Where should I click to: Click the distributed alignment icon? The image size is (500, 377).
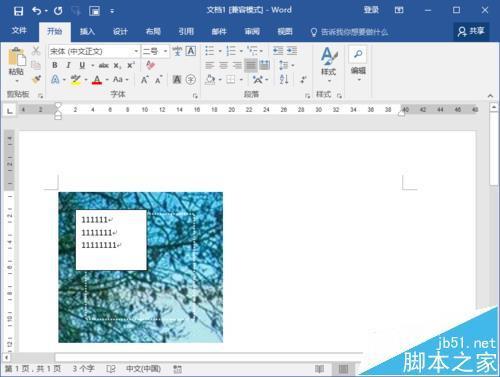265,65
